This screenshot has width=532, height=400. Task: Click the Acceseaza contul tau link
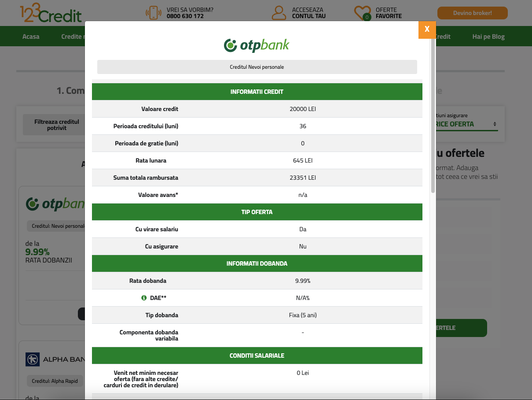click(309, 13)
